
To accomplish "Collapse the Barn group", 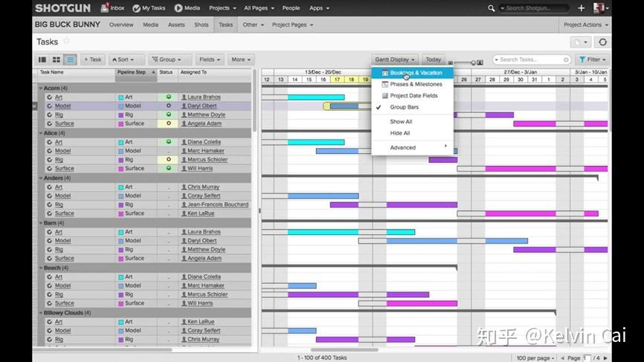I will (41, 223).
